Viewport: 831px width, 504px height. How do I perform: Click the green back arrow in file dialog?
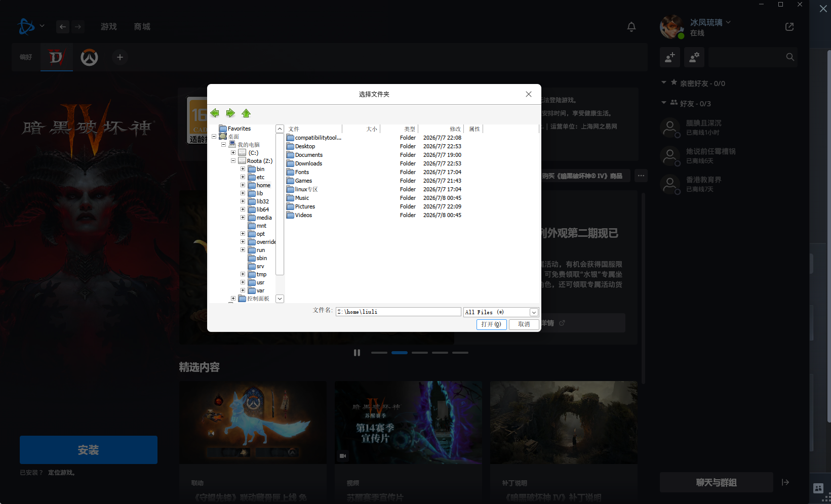coord(215,113)
